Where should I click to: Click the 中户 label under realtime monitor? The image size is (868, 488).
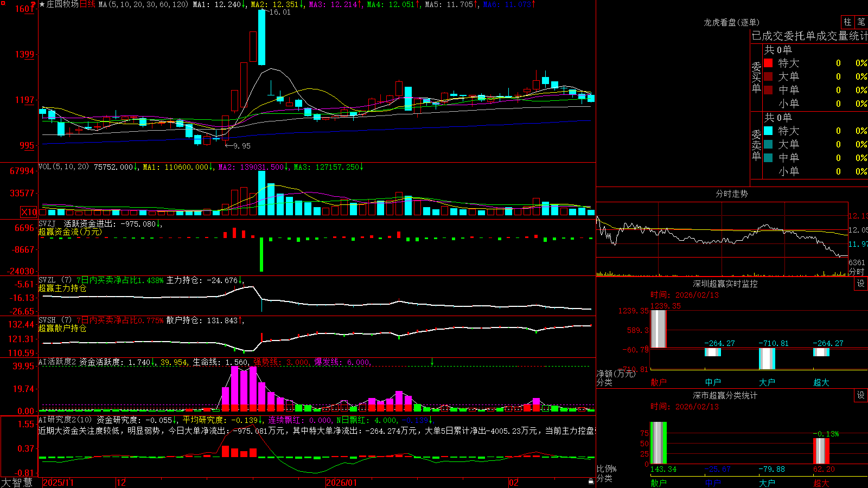click(713, 382)
